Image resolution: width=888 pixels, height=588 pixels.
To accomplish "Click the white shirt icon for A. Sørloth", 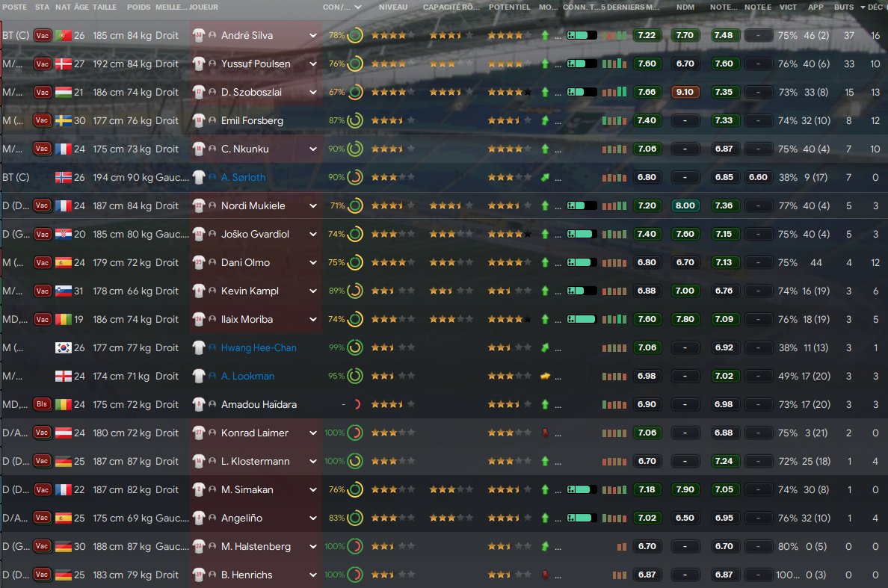I will click(x=198, y=177).
